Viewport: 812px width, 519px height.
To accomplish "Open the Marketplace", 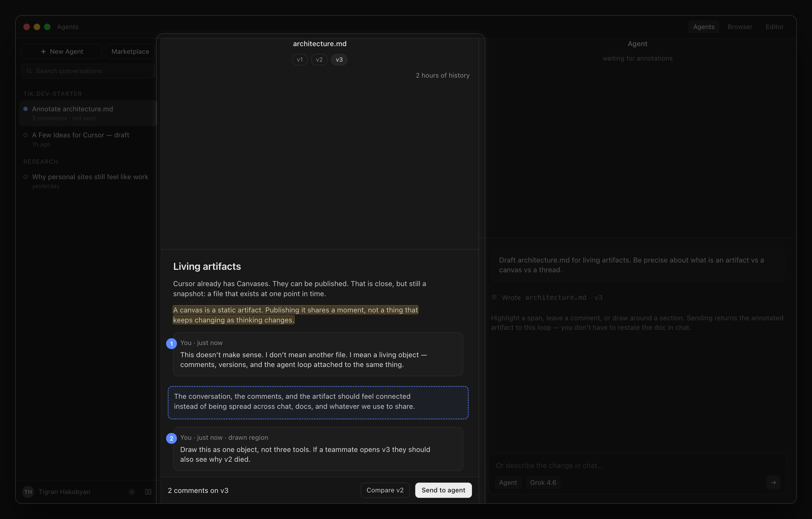I will pyautogui.click(x=130, y=52).
